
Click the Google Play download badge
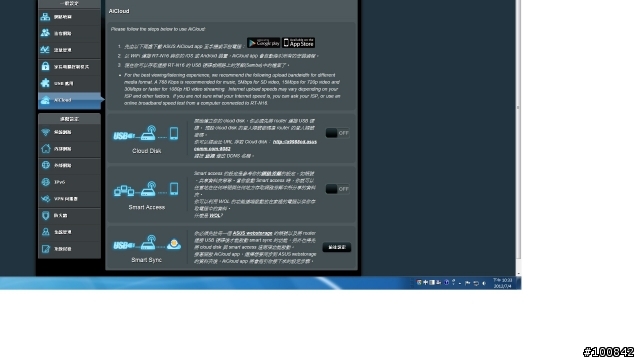(264, 42)
